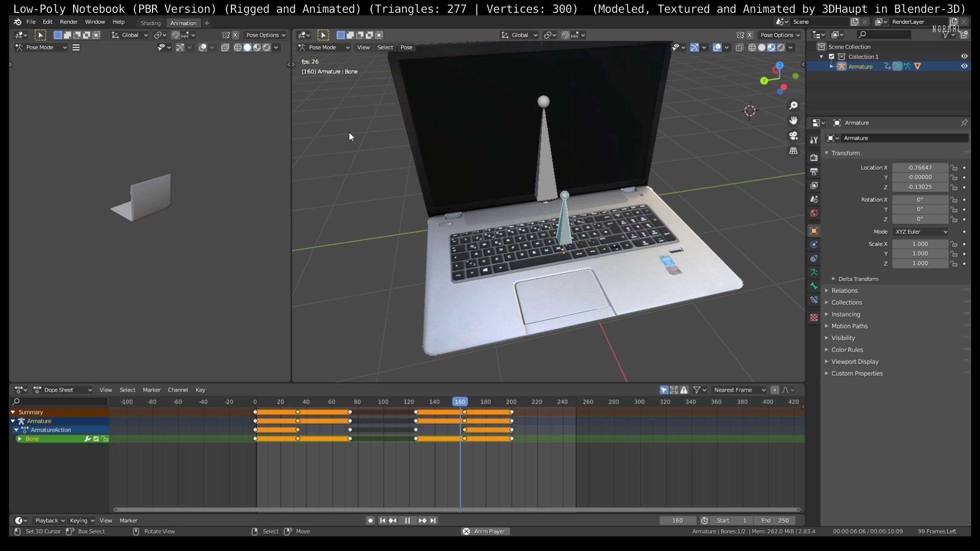Cancel the Anim Player status button
This screenshot has height=551, width=980.
coord(466,531)
